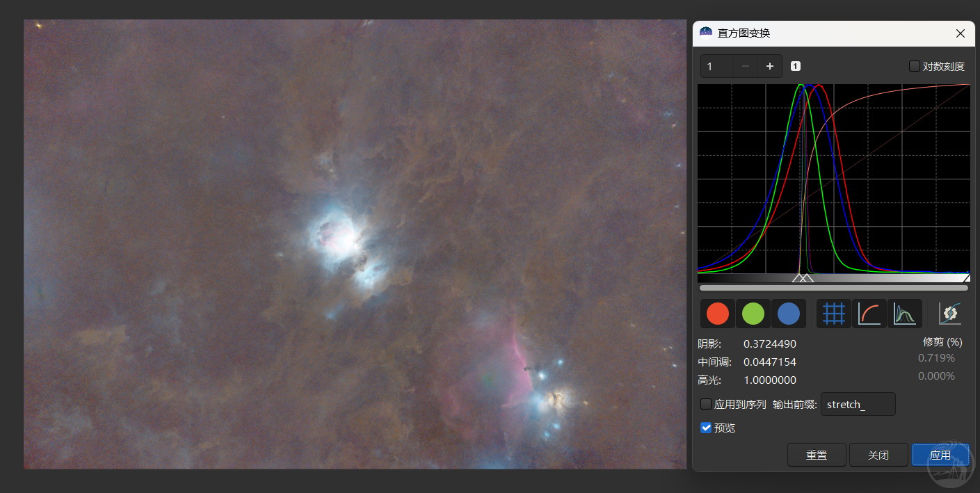The height and width of the screenshot is (493, 980).
Task: Click the 重置 button
Action: click(817, 455)
